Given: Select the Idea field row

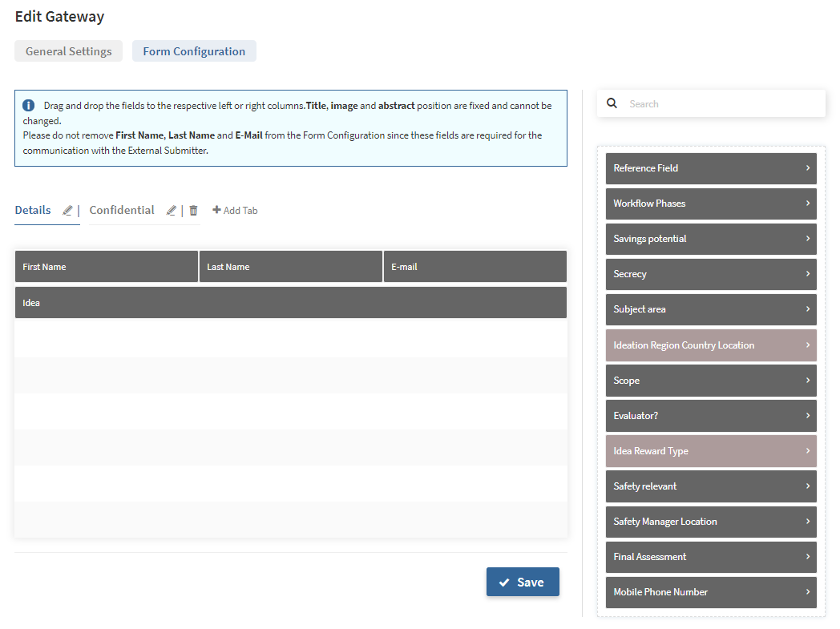Looking at the screenshot, I should point(290,303).
